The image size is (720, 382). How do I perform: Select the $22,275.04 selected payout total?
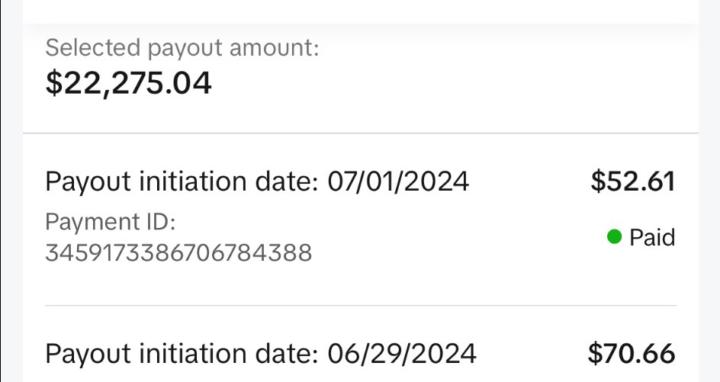(x=129, y=83)
